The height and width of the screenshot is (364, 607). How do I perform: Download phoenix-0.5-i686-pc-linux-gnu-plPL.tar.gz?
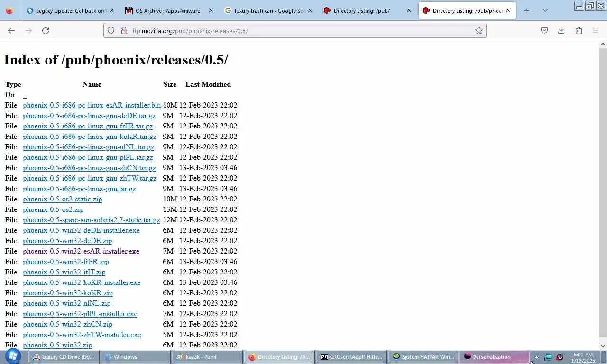coord(88,157)
